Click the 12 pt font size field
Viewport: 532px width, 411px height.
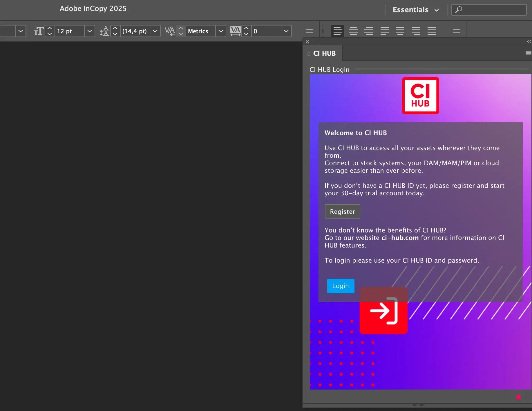[70, 31]
